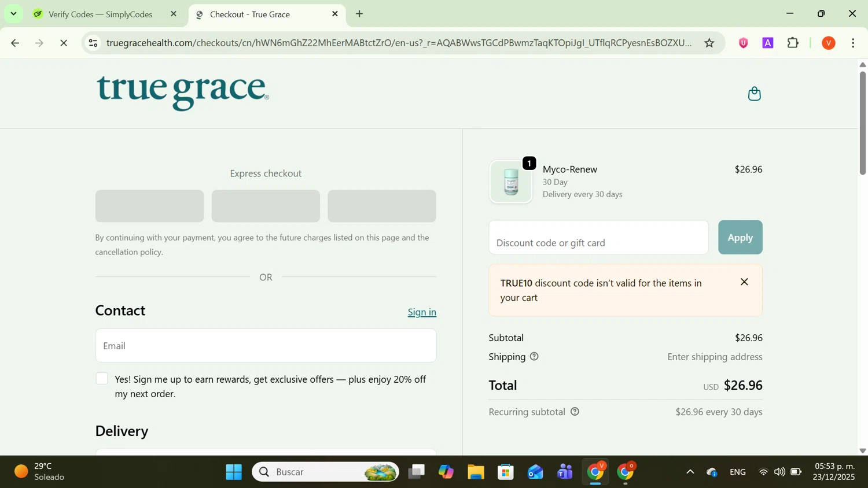Bookmark this page with the star icon

point(709,43)
